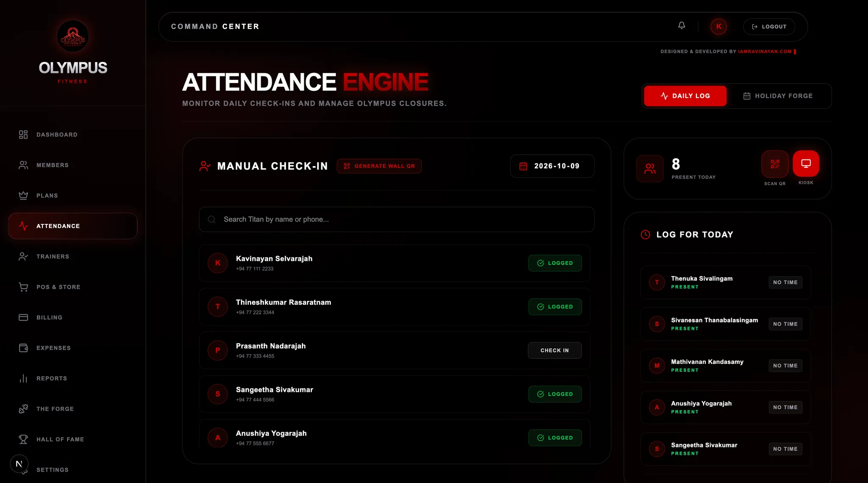868x483 pixels.
Task: Click the Billing card icon
Action: pos(23,318)
